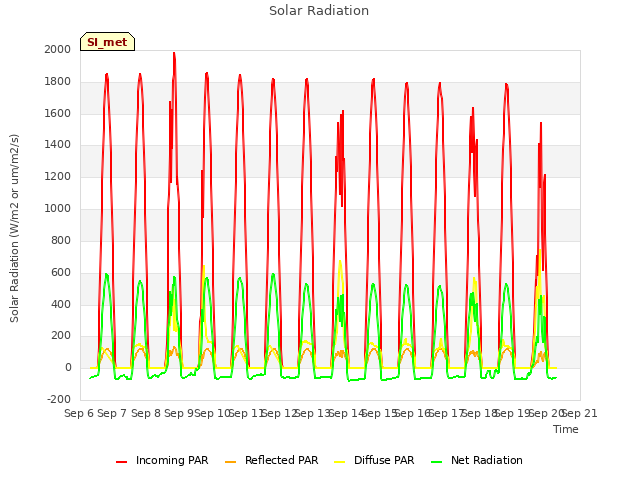This screenshot has width=640, height=480.
Task: Click the 1400 y-axis tick label
Action: pos(58,144)
